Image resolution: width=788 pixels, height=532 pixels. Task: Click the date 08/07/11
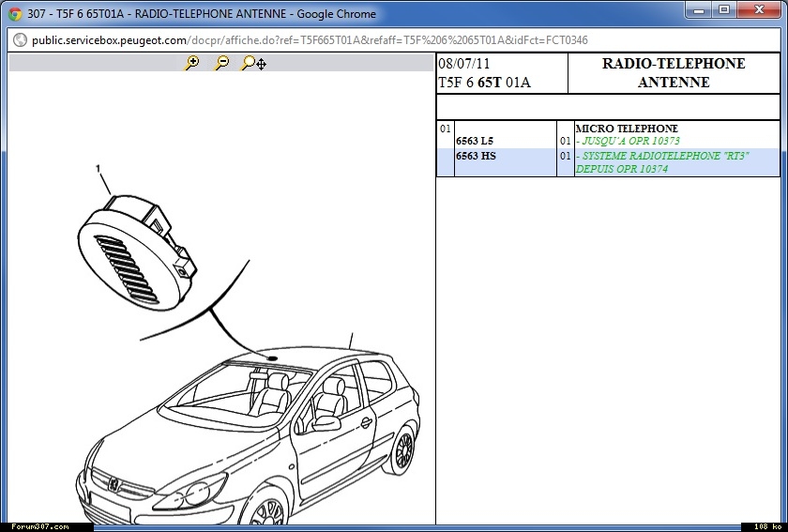click(x=463, y=64)
